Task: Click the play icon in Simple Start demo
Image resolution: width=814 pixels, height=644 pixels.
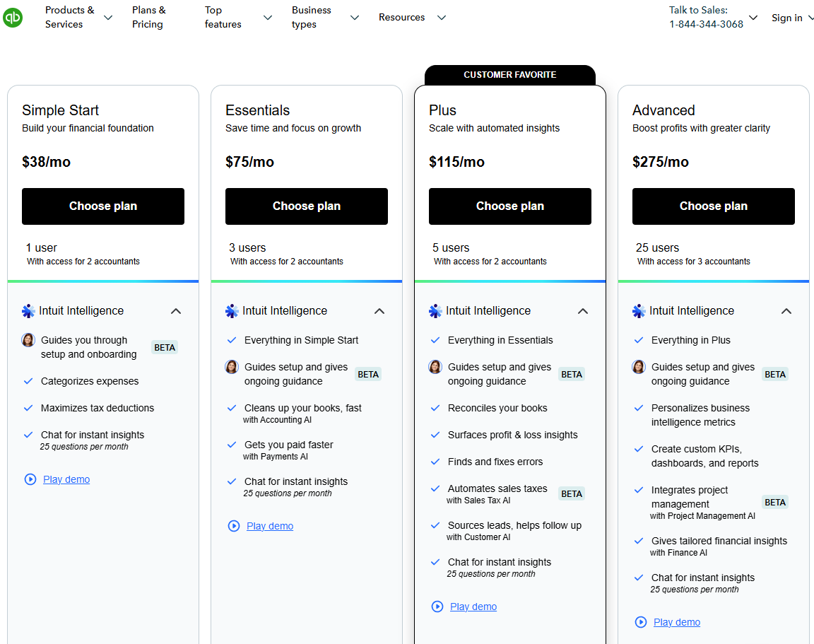Action: (x=30, y=479)
